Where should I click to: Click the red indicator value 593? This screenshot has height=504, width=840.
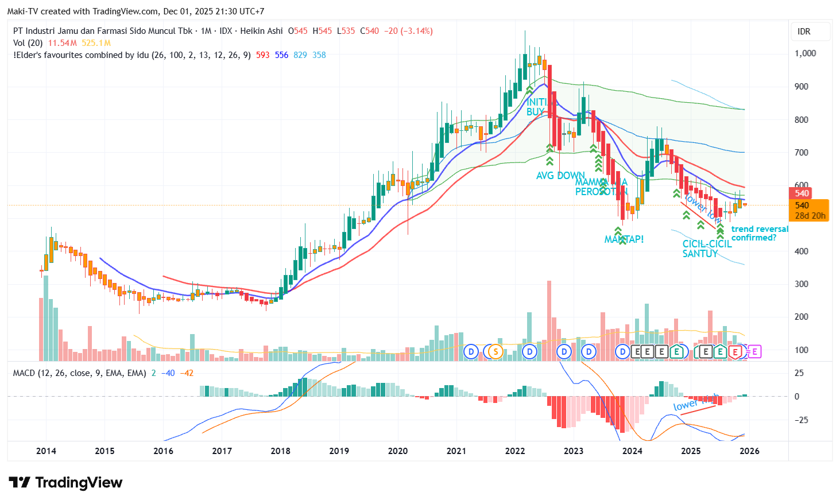(x=262, y=55)
